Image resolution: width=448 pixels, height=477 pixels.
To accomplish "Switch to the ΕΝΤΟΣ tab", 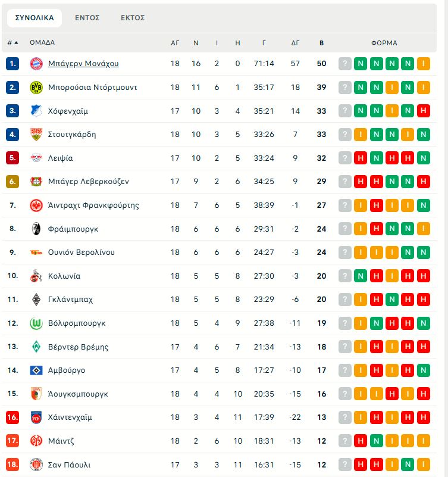I will [x=87, y=18].
